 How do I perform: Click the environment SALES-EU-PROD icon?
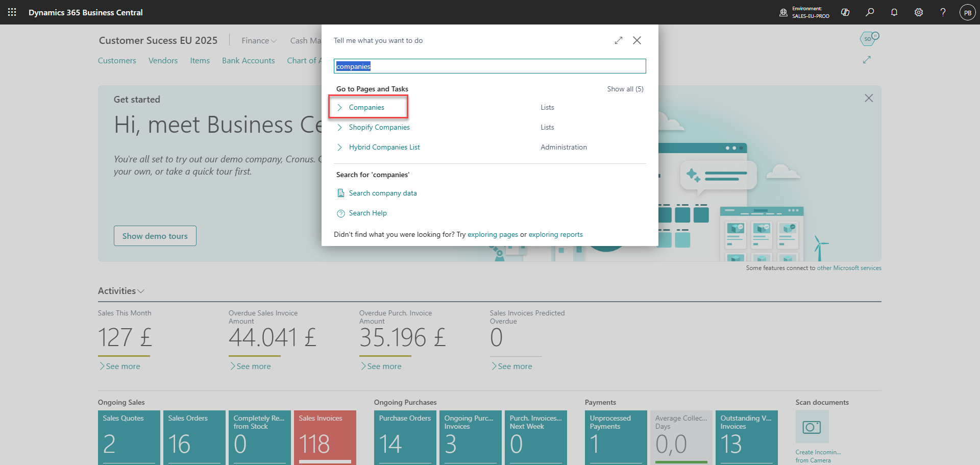click(x=783, y=12)
